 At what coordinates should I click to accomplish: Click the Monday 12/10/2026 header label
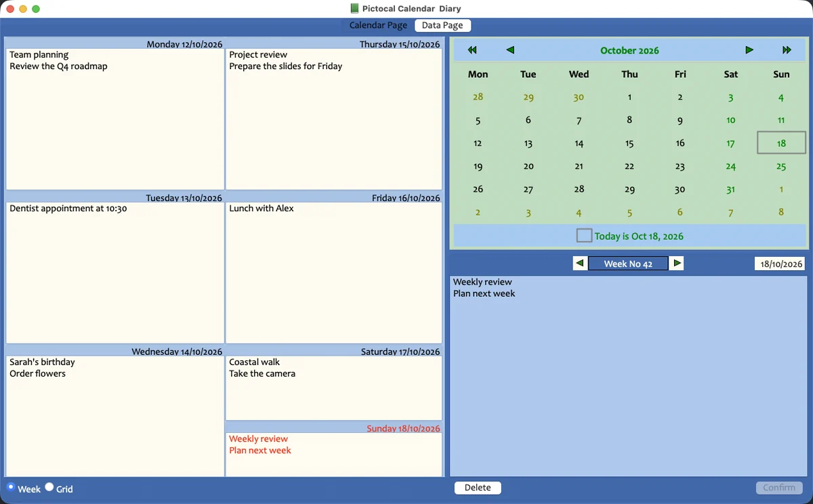pyautogui.click(x=184, y=44)
